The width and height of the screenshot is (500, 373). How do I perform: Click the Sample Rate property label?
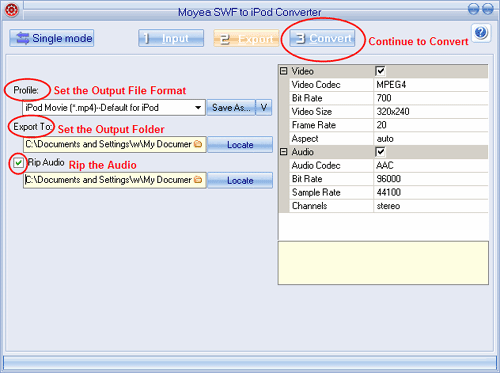(x=316, y=192)
